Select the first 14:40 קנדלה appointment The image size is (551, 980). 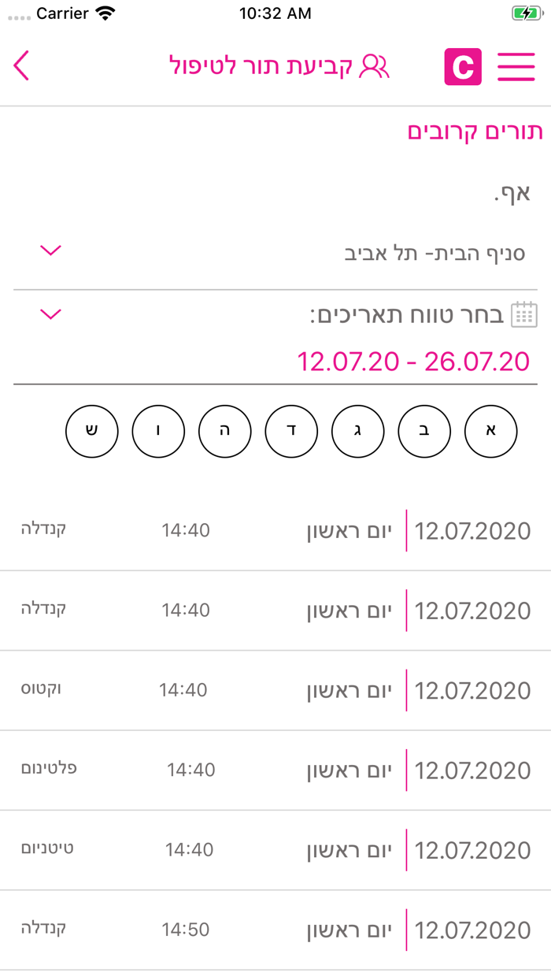(x=275, y=530)
